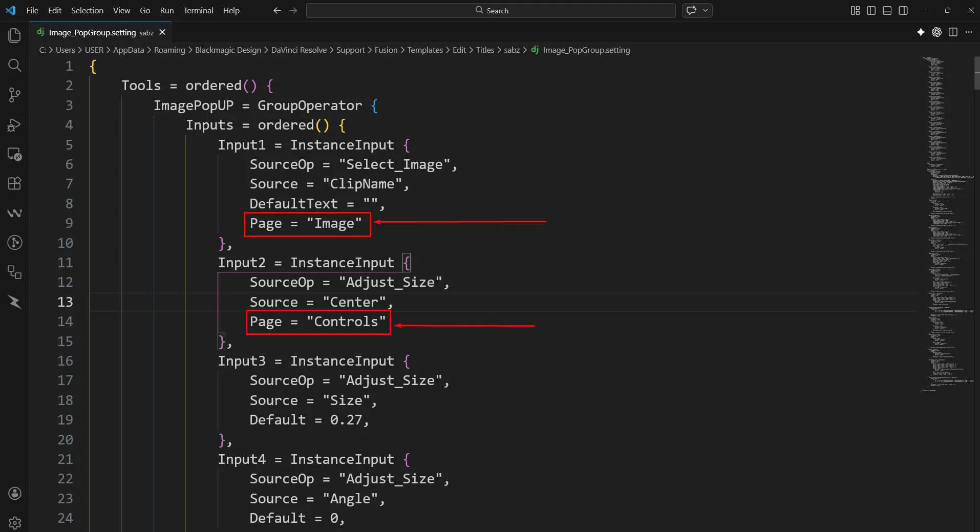Open the Search view in activity bar
This screenshot has height=532, width=980.
14,65
